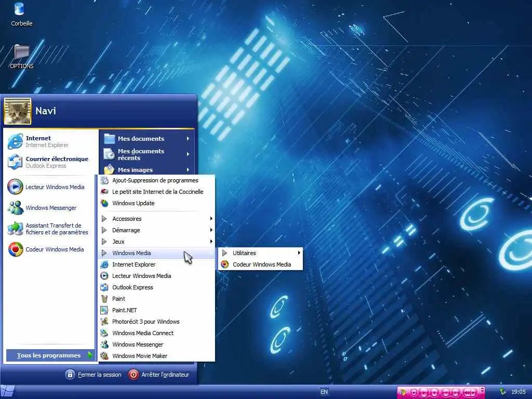
Task: Launch Windows Media Connect
Action: pos(156,333)
